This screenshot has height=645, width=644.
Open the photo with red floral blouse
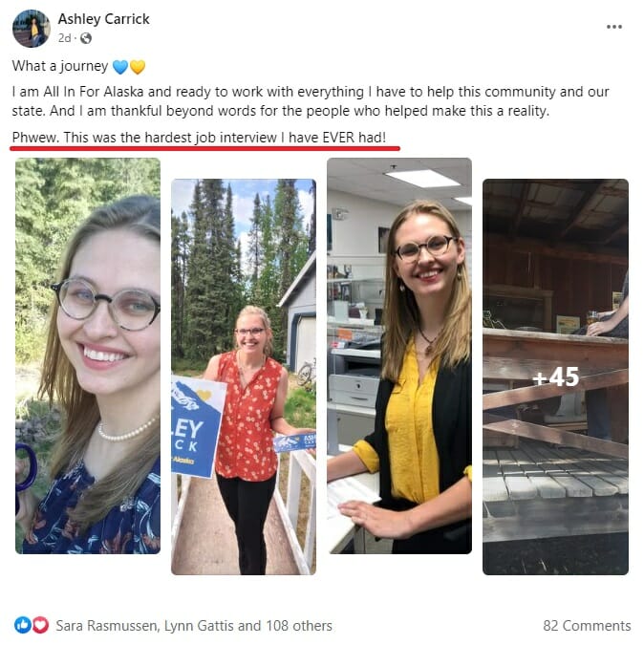point(244,376)
